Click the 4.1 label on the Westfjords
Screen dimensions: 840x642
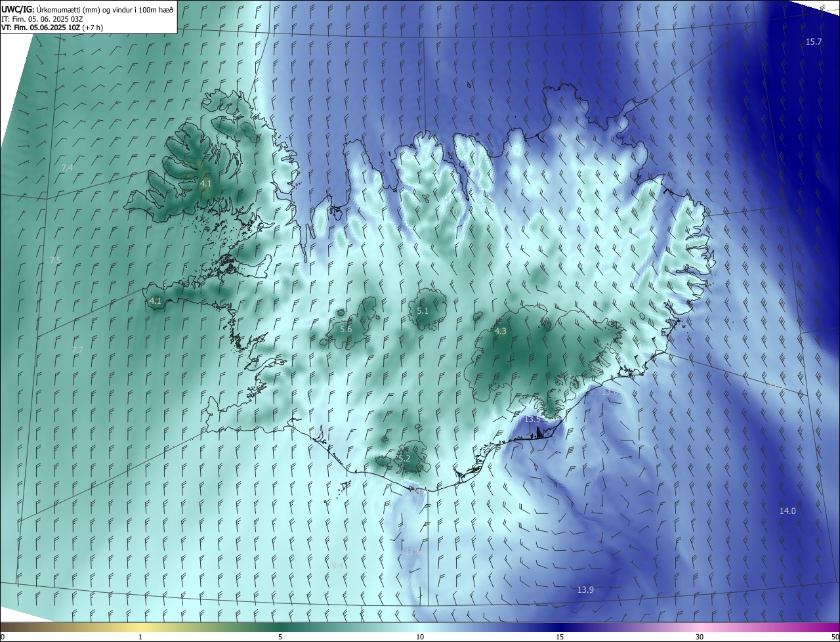206,184
